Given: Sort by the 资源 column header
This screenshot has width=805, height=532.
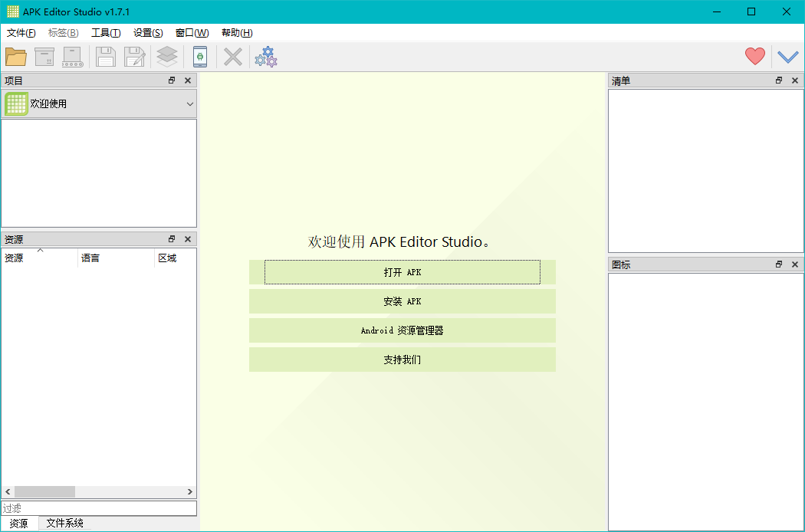Looking at the screenshot, I should tap(40, 258).
